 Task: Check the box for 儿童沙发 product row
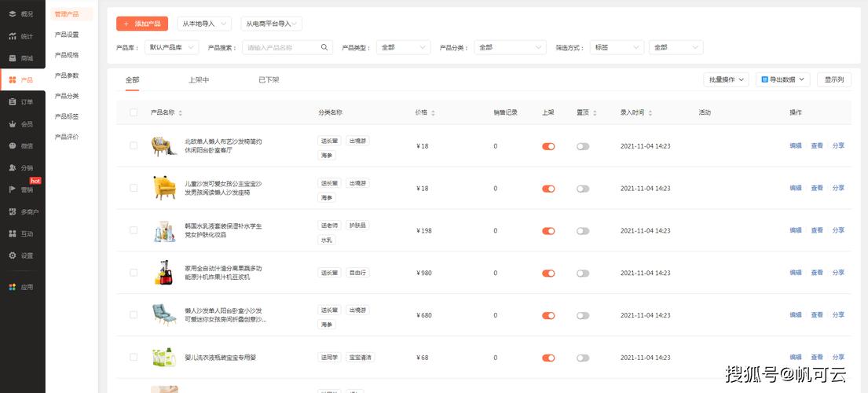pyautogui.click(x=134, y=188)
